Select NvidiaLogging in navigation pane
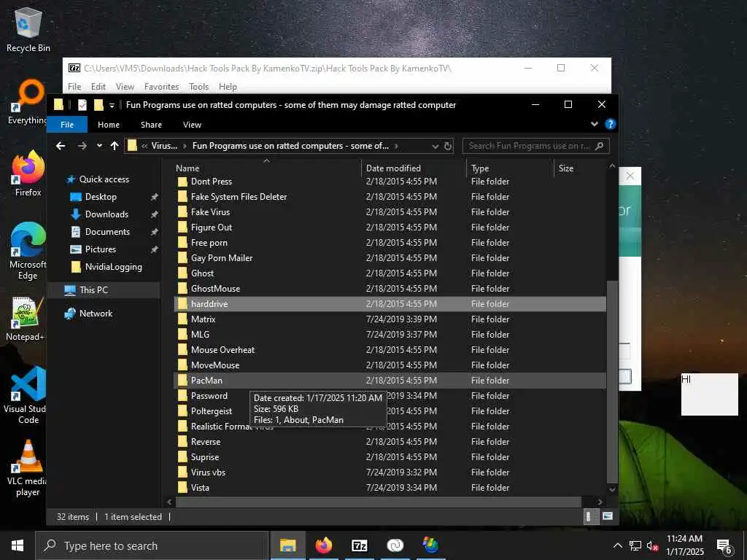747x560 pixels. pos(113,267)
